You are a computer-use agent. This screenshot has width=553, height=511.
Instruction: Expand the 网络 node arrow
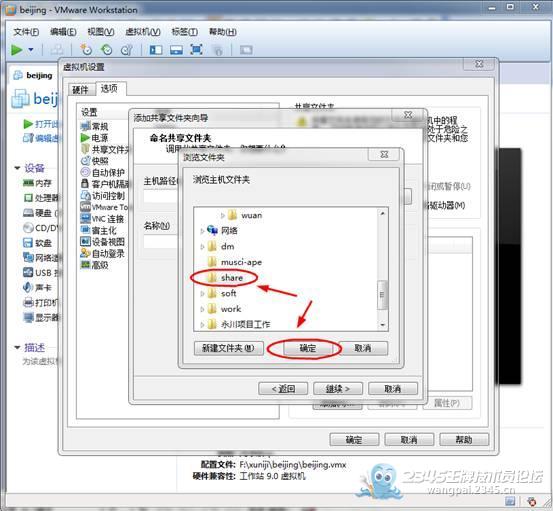coord(202,231)
